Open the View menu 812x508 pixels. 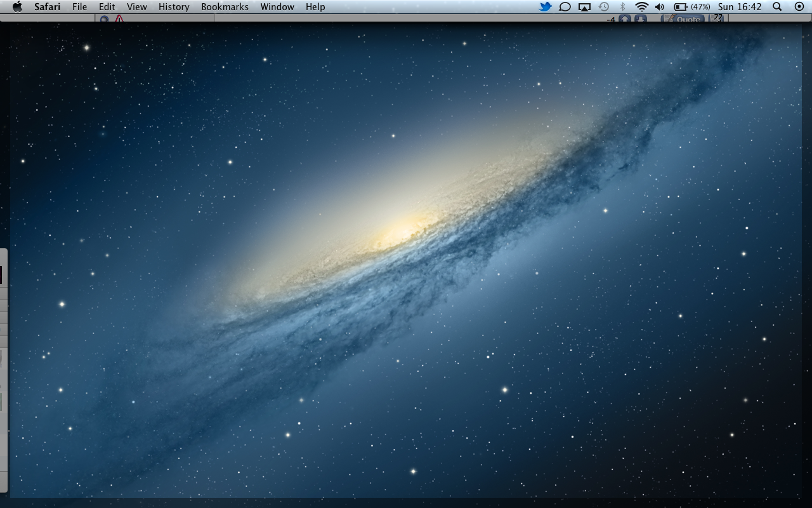tap(136, 7)
